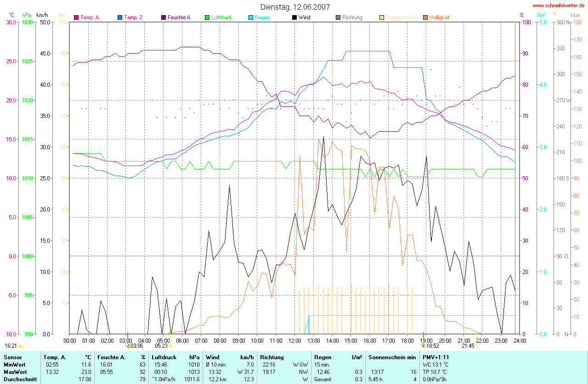
Task: Open the www.schneifelwetter.de link
Action: 559,6
